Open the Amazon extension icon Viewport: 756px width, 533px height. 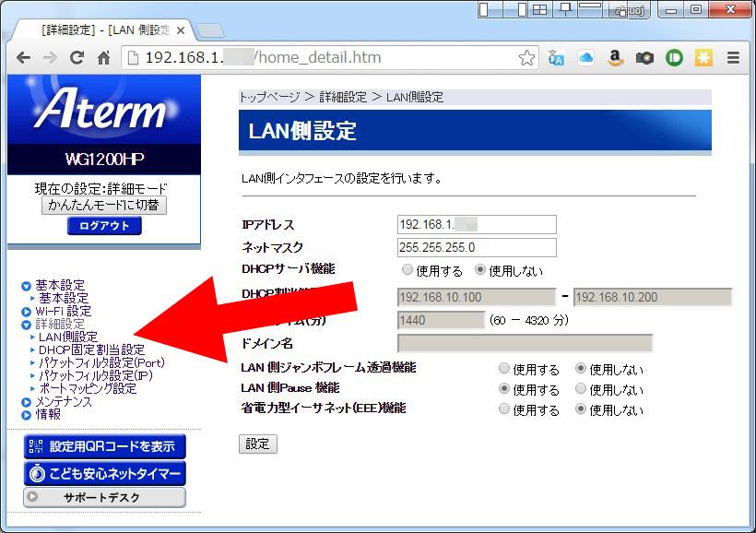click(x=615, y=58)
